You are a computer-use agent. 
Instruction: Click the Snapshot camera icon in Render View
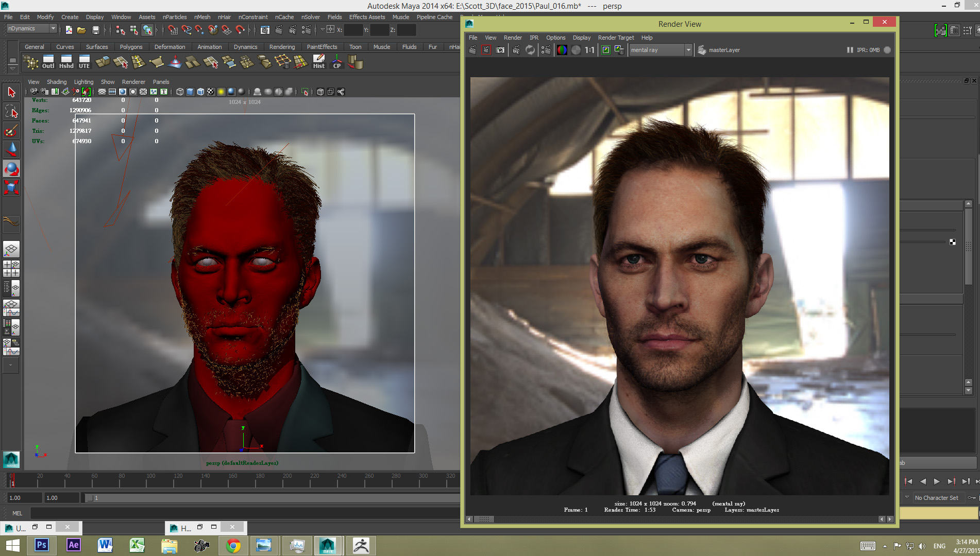[x=500, y=50]
